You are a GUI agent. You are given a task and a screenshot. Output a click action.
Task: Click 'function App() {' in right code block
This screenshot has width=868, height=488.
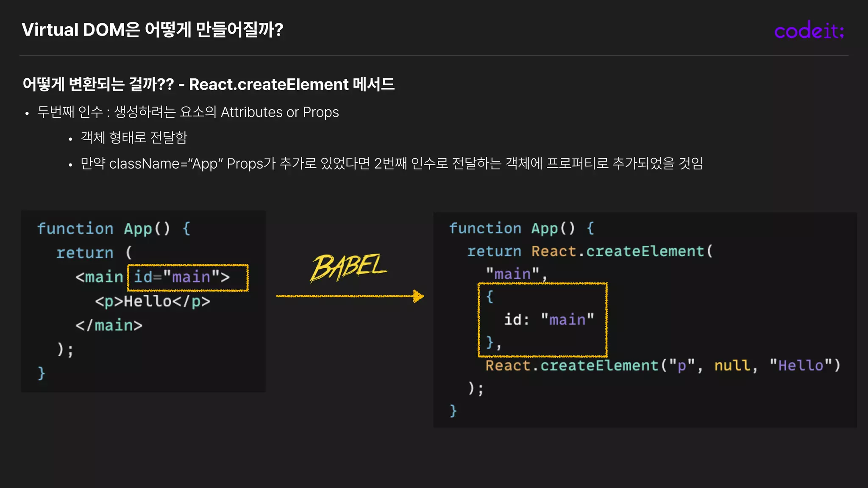522,228
